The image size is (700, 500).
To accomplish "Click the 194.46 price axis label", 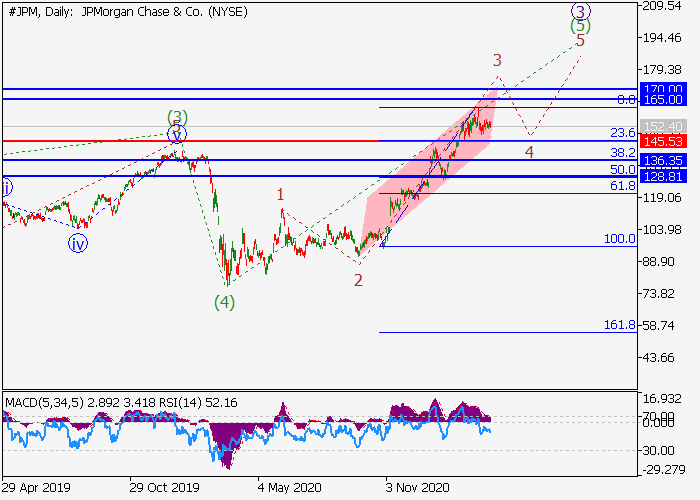I will pos(662,38).
